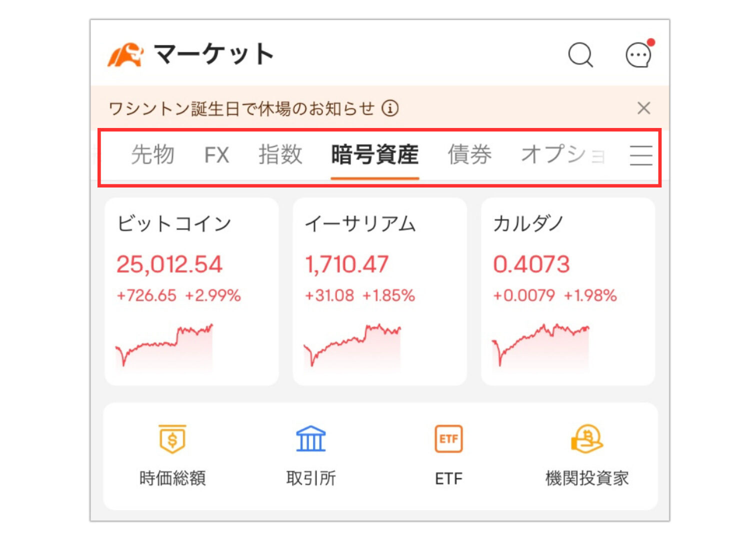Screen dimensions: 756x540
Task: Open the 機関投資家 bitcoin hand icon
Action: tap(586, 439)
